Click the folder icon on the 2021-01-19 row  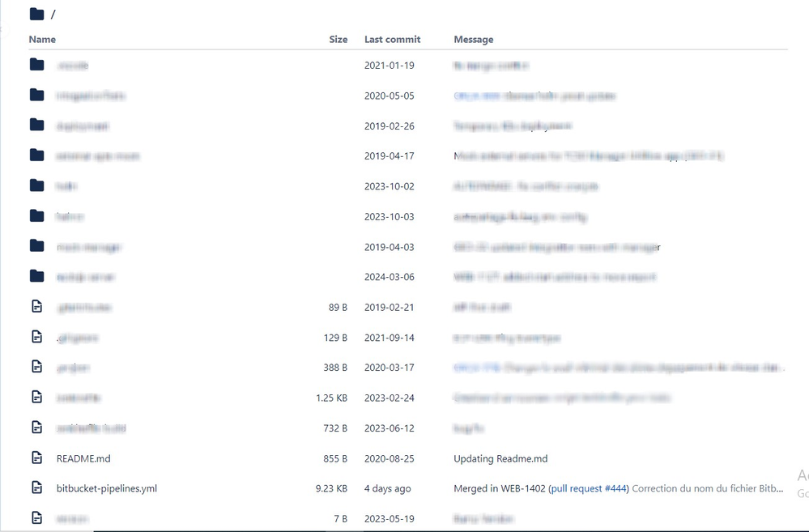[x=36, y=65]
